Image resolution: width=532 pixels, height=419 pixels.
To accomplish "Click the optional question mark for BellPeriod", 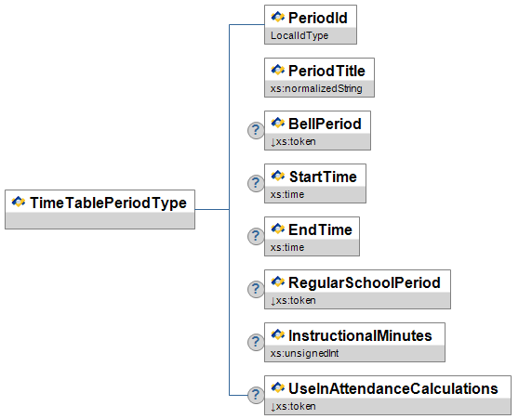I will 256,130.
